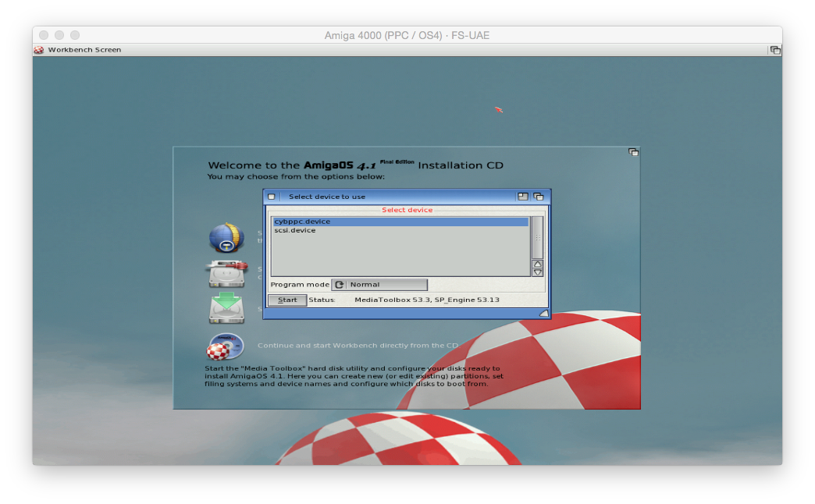Cycle the Program mode Normal chooser
This screenshot has height=504, width=815.
(379, 285)
